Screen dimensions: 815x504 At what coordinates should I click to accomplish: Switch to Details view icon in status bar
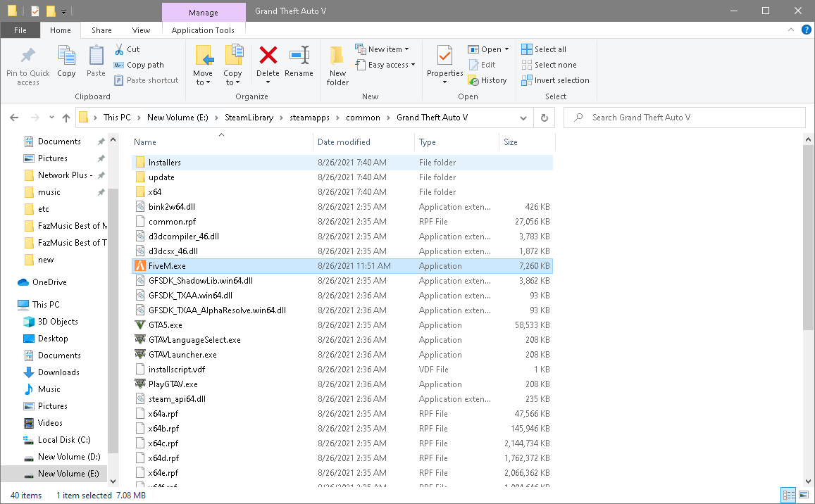tap(788, 495)
